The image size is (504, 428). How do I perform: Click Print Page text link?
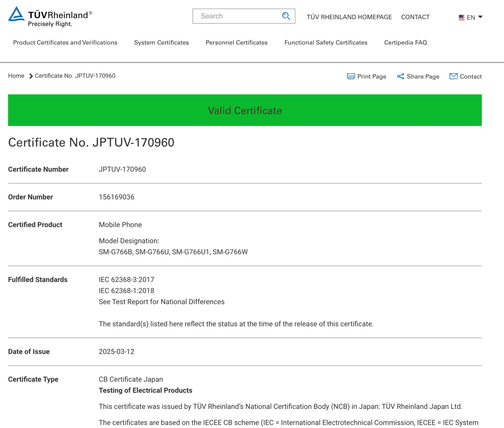[x=372, y=76]
